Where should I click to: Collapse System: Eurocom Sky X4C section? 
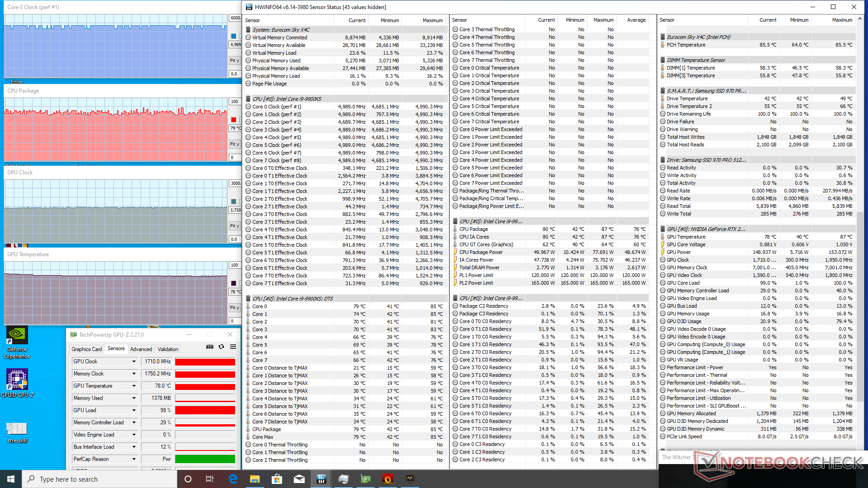pos(248,30)
